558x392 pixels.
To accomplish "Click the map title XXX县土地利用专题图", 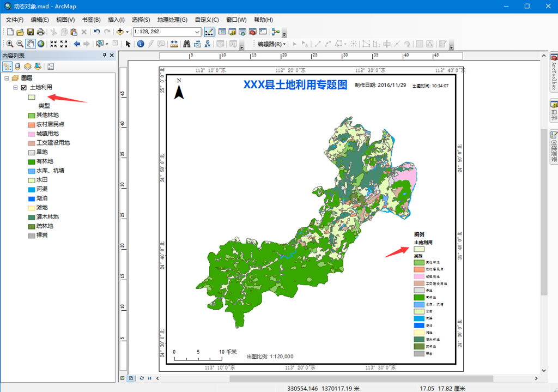I will click(295, 85).
